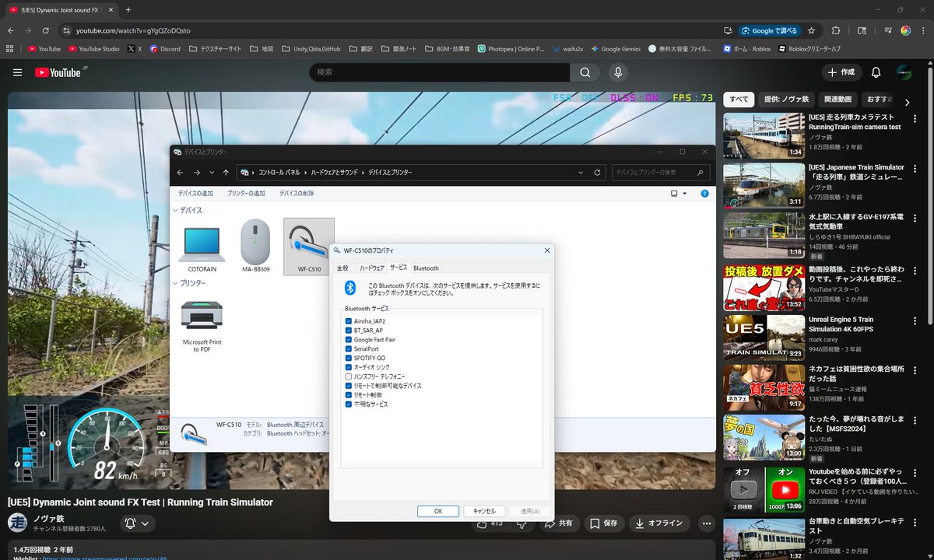
Task: Open more actions menu under the video
Action: point(706,523)
